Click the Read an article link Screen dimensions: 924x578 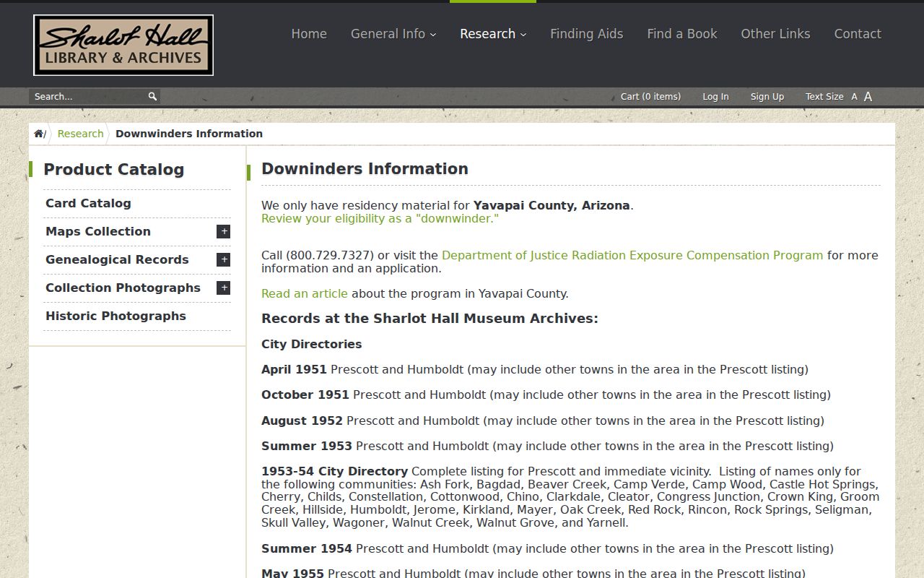coord(305,294)
